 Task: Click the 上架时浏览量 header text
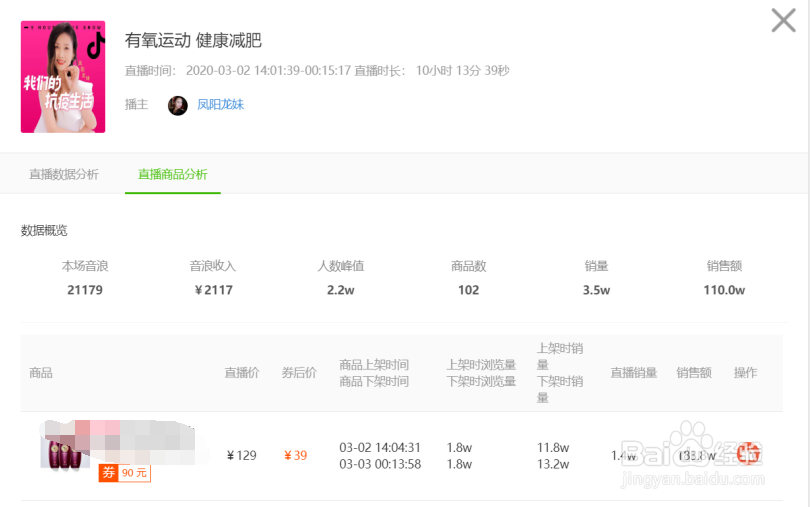tap(481, 364)
